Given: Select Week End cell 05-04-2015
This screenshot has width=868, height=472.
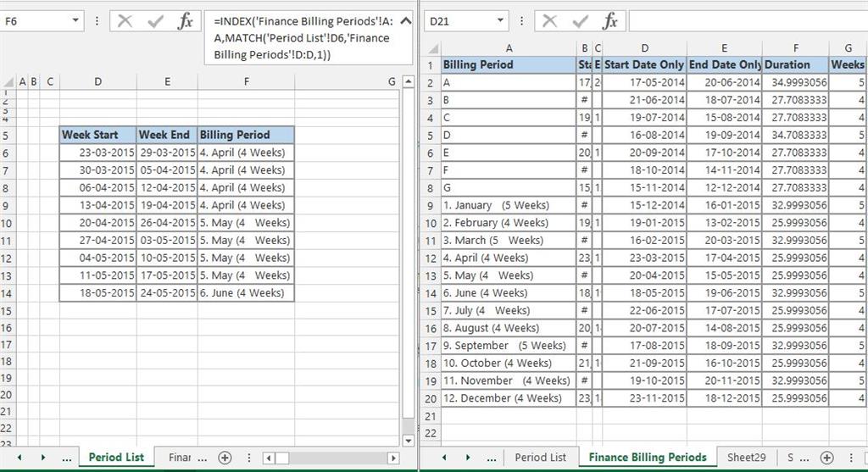Looking at the screenshot, I should coord(167,170).
